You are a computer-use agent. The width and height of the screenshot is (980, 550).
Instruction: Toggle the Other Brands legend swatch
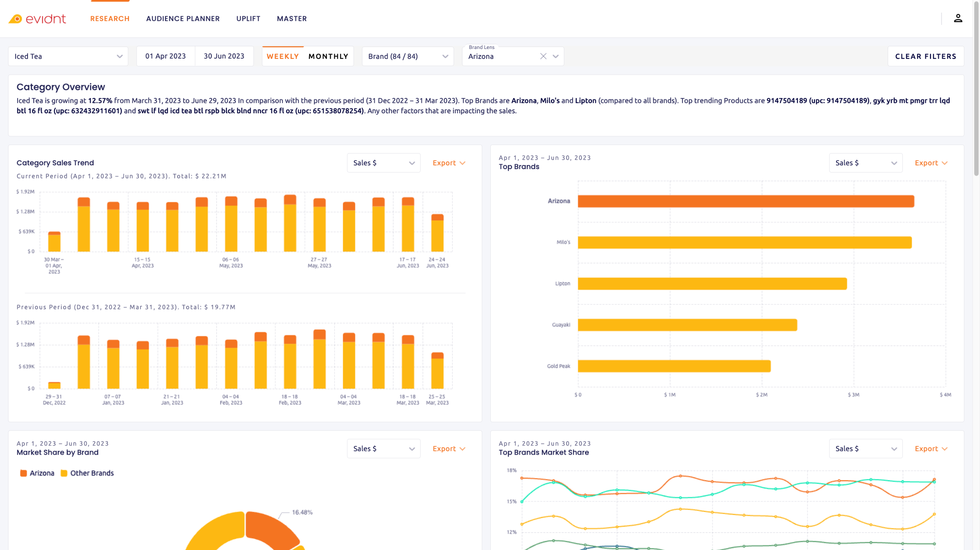point(64,473)
